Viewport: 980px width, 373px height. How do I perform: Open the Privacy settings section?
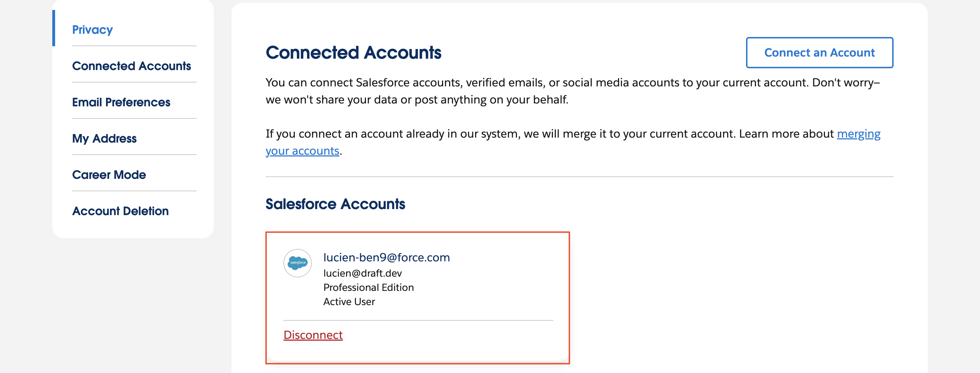(92, 30)
